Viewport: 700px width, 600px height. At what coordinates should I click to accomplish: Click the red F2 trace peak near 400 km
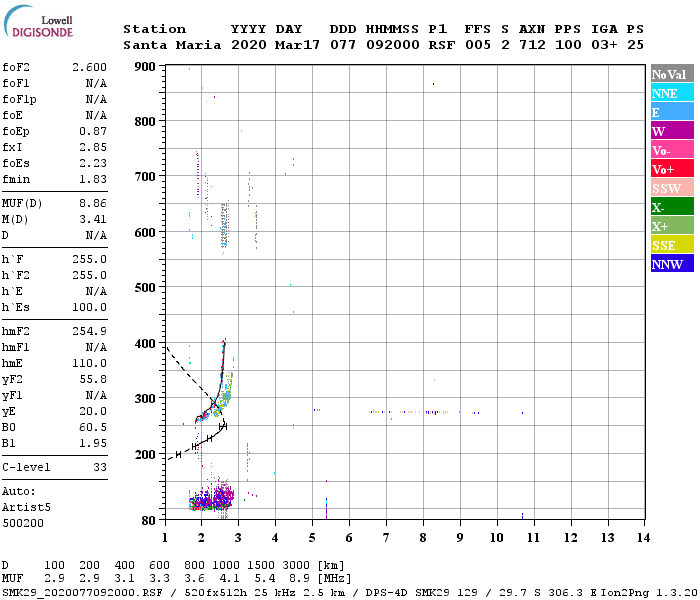point(224,342)
